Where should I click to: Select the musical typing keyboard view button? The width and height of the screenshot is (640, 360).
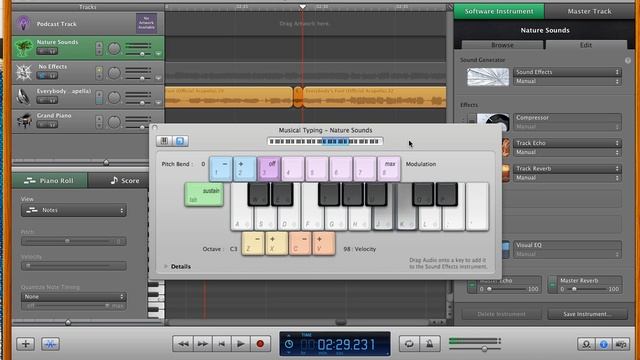pyautogui.click(x=180, y=141)
